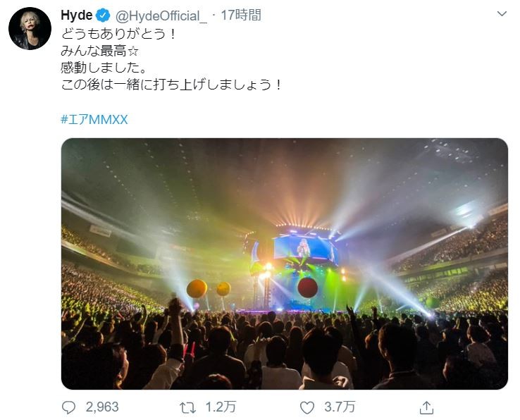
Task: Click Hyde's profile avatar picture
Action: click(x=30, y=29)
